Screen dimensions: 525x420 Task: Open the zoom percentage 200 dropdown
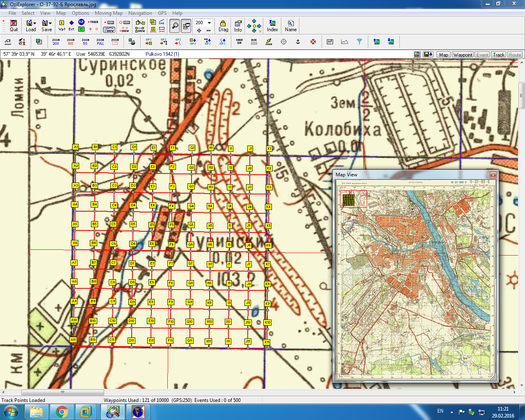pos(209,23)
